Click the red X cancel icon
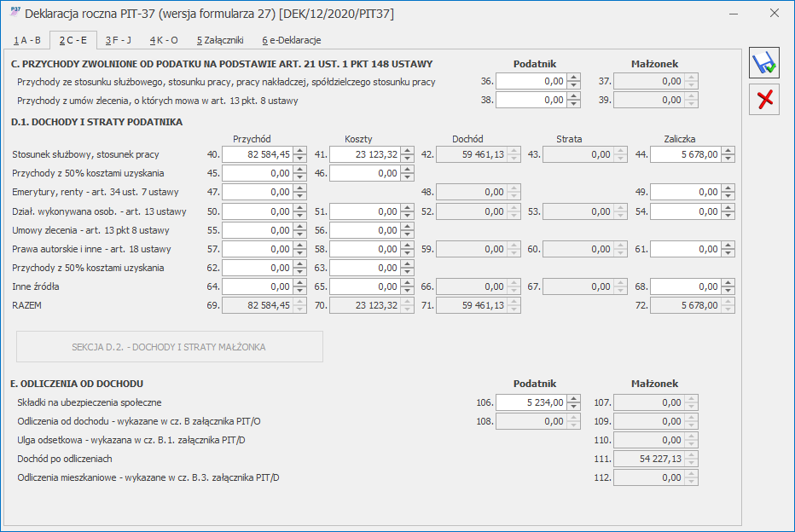 click(x=763, y=99)
